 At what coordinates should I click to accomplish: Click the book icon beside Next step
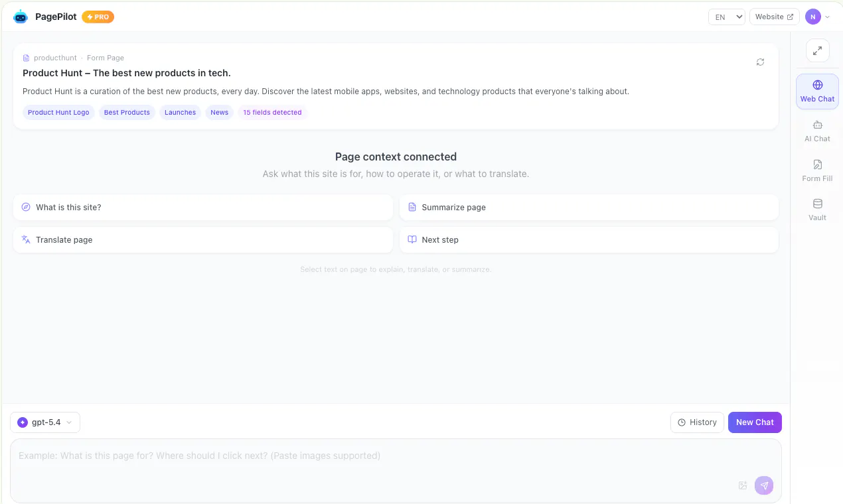pos(412,239)
